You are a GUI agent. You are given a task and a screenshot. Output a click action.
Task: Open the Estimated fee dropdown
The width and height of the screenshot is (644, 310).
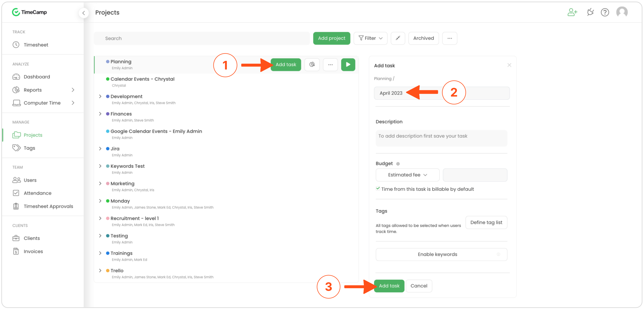(x=407, y=175)
